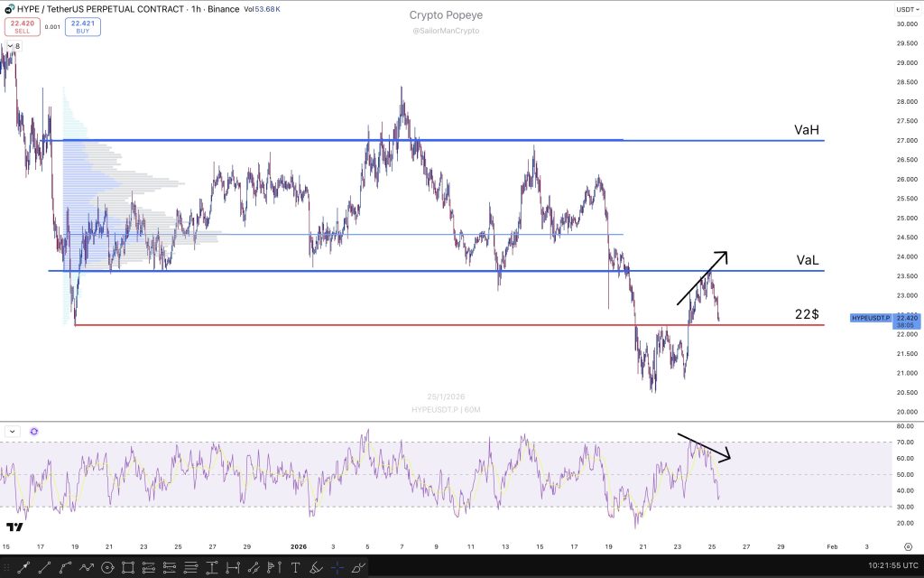Select the rectangle shape tool

[128, 567]
